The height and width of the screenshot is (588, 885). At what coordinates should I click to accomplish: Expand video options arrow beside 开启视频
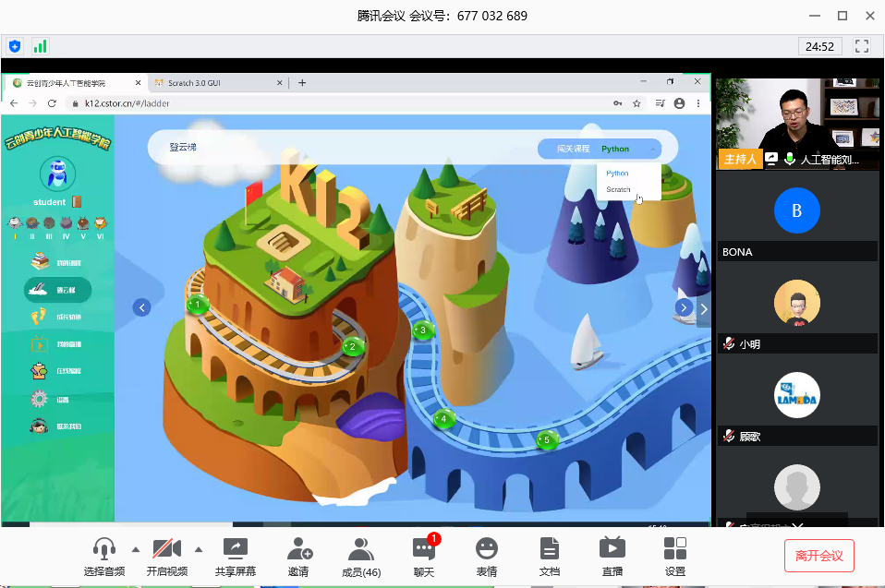coord(200,548)
